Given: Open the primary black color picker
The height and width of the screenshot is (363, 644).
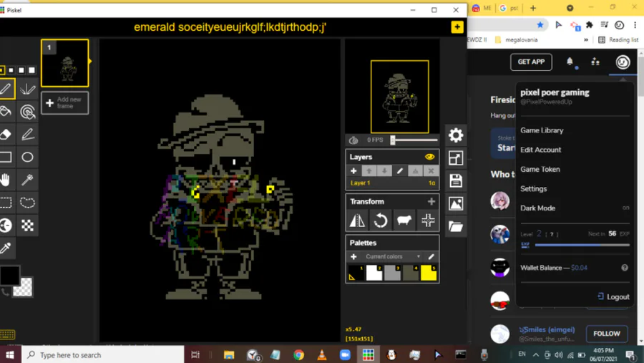Looking at the screenshot, I should (9, 275).
